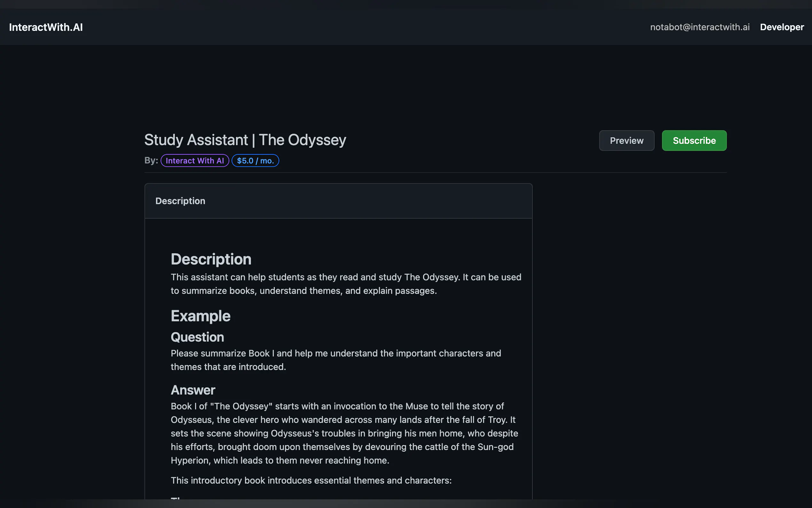The height and width of the screenshot is (508, 812).
Task: Click the word Hyperion in the answer
Action: coord(189,460)
